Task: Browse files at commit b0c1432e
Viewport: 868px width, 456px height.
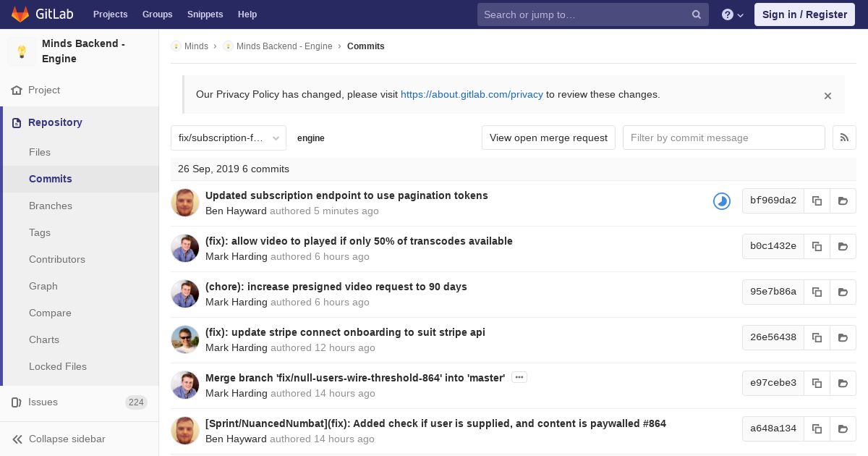Action: [843, 247]
